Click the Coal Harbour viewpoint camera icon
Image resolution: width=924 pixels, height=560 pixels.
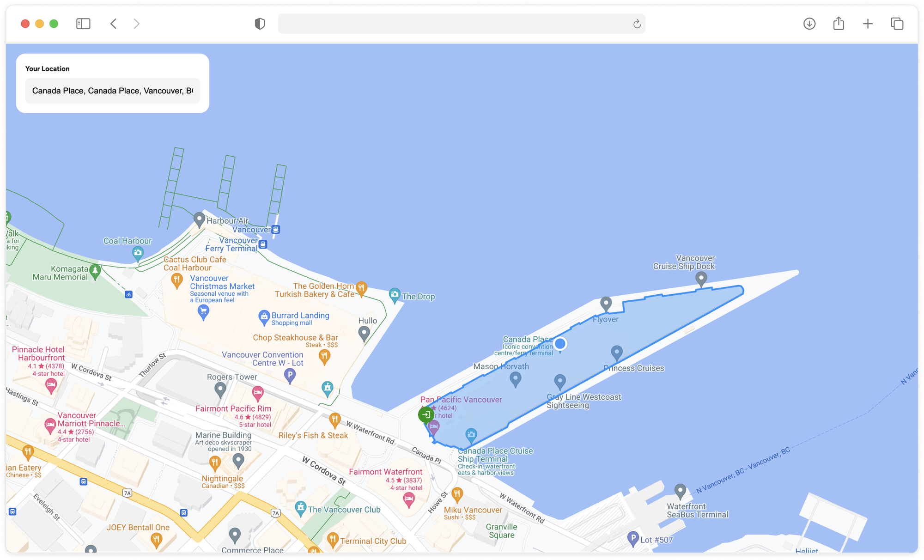(138, 252)
